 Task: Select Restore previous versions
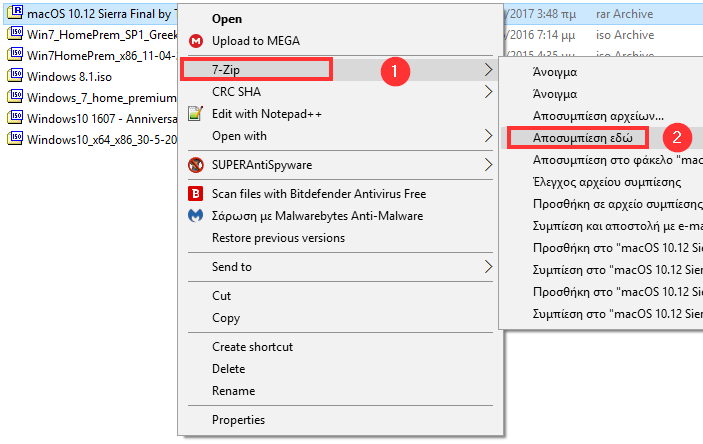click(278, 238)
